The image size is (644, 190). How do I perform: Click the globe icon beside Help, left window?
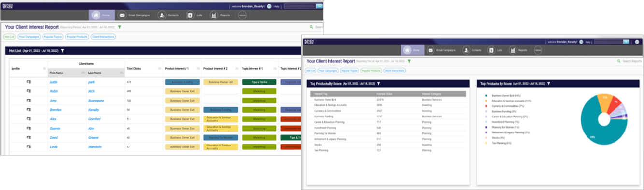[269, 6]
